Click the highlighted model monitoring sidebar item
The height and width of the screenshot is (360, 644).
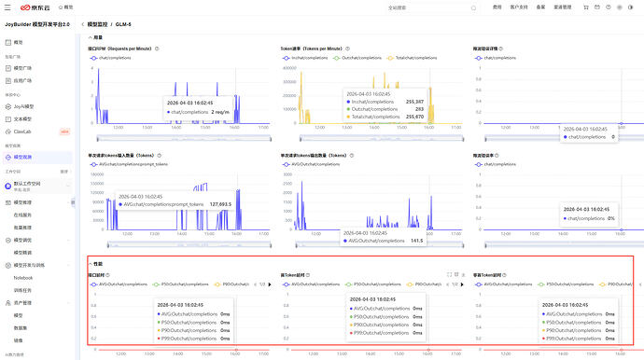pyautogui.click(x=37, y=158)
